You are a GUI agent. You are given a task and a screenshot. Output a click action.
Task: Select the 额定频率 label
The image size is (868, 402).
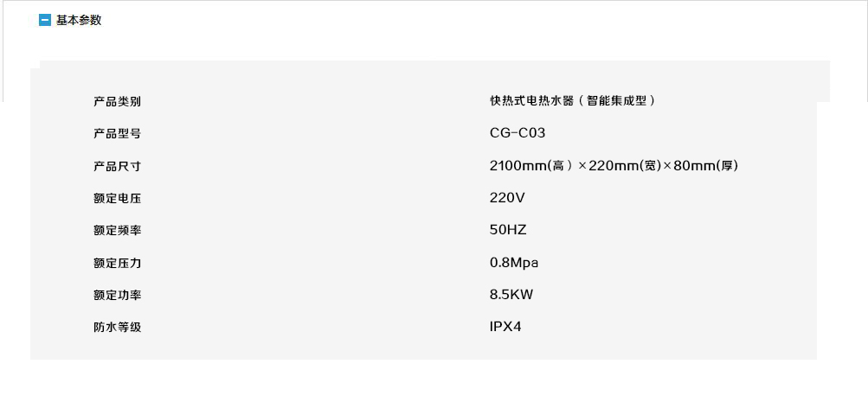coord(117,230)
